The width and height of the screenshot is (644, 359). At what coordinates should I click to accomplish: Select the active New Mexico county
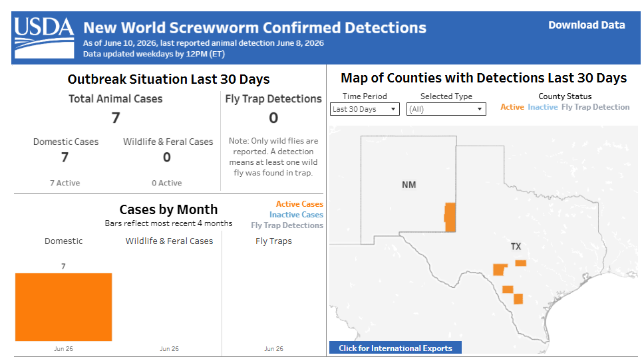[450, 217]
